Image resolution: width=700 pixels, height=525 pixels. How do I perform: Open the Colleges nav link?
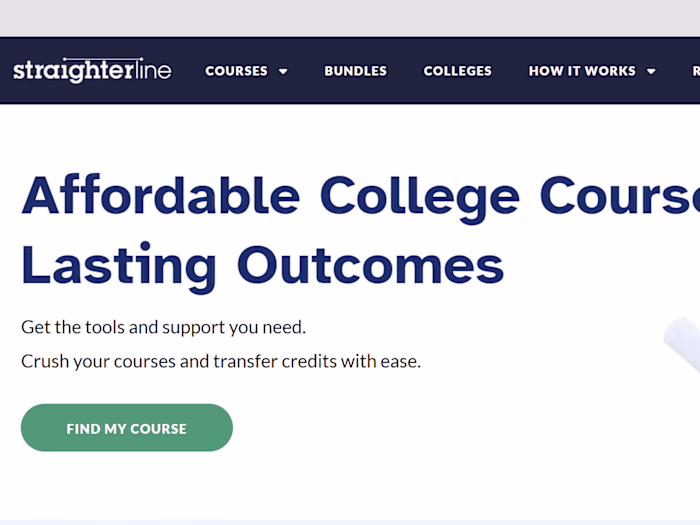[x=457, y=71]
